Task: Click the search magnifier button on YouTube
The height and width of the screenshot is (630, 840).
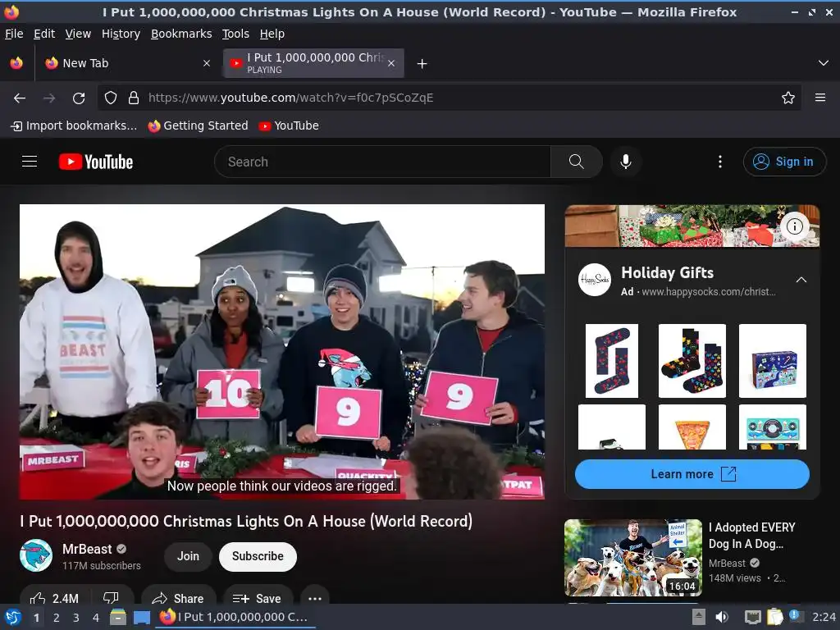Action: click(x=577, y=162)
